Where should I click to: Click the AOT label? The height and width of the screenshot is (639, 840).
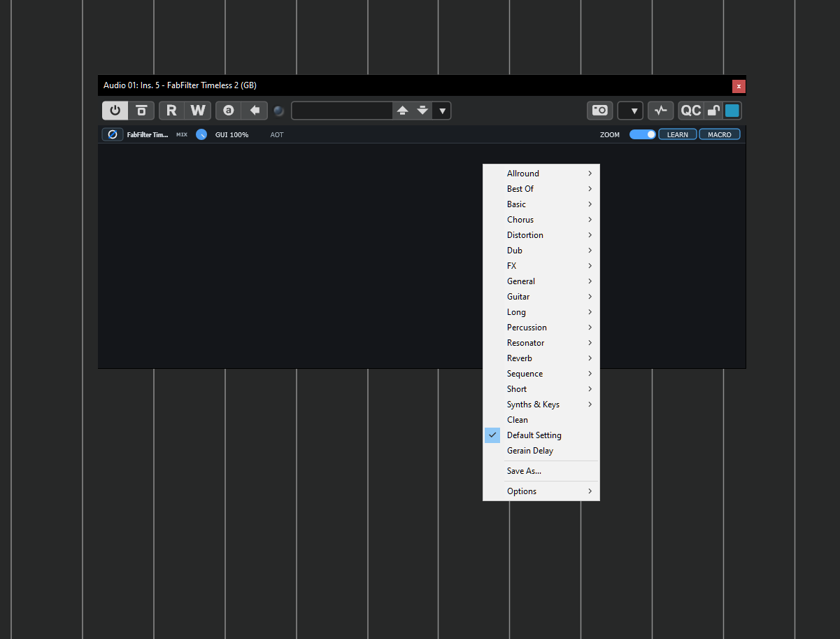click(x=277, y=134)
